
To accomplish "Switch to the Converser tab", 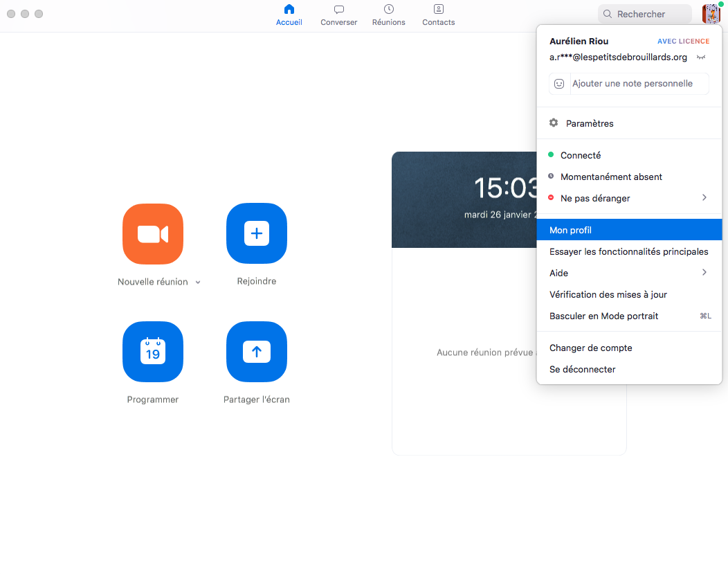I will point(338,15).
